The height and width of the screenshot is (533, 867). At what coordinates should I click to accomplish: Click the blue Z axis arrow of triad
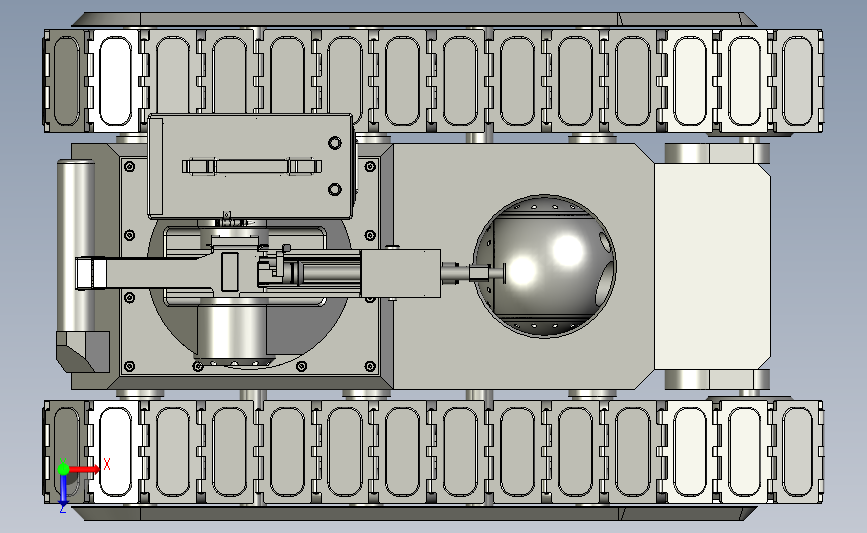click(63, 490)
